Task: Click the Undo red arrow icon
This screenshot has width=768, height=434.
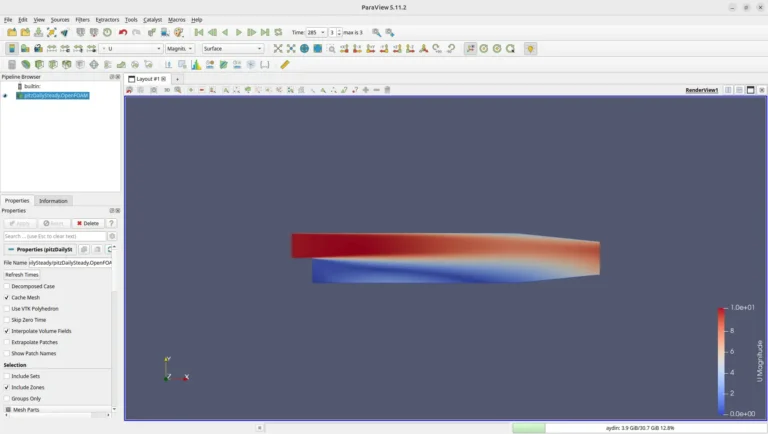Action: 123,32
